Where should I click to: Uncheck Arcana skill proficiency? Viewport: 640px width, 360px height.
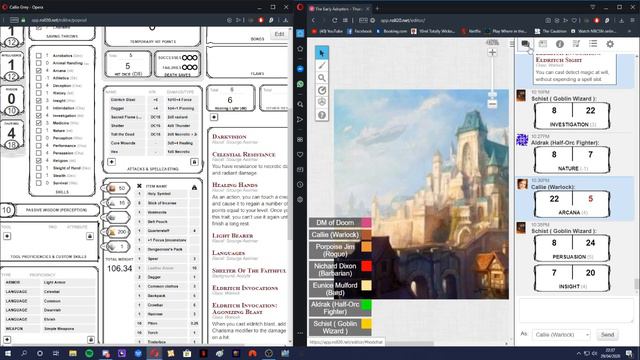click(x=39, y=71)
